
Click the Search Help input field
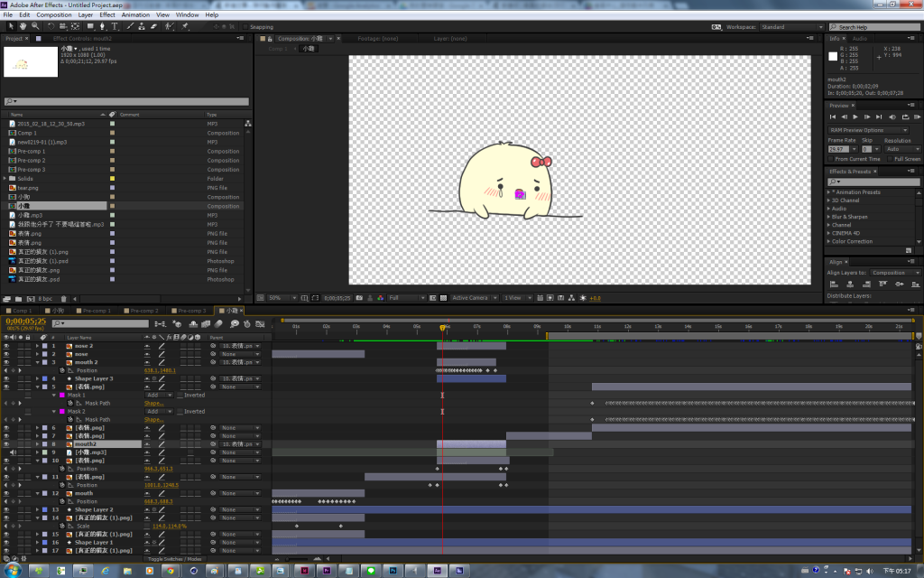pos(875,27)
